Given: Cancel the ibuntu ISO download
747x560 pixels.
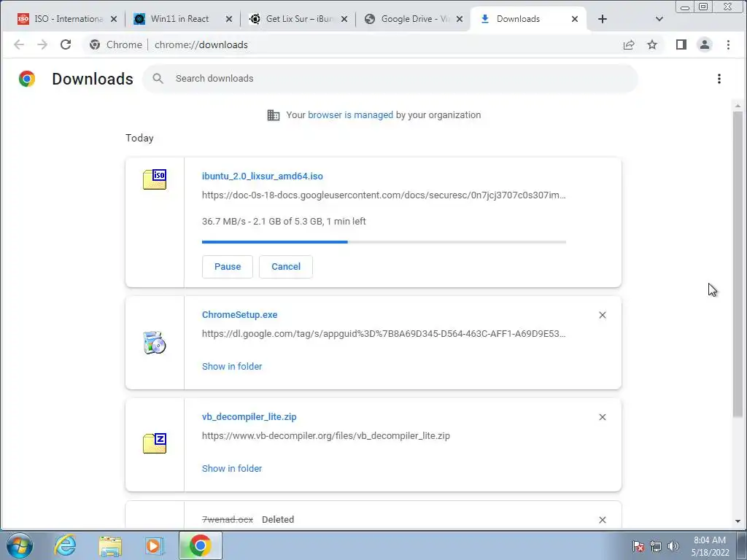Looking at the screenshot, I should (286, 267).
